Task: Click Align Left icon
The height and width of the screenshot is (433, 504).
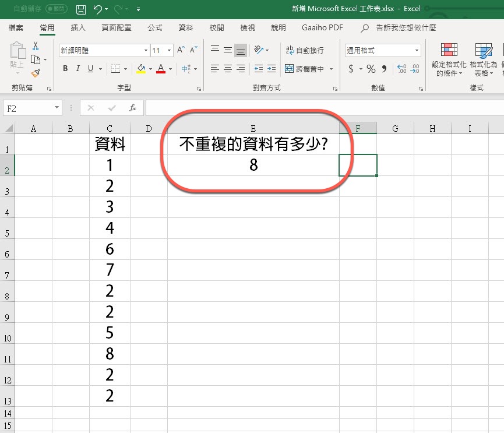Action: [215, 68]
